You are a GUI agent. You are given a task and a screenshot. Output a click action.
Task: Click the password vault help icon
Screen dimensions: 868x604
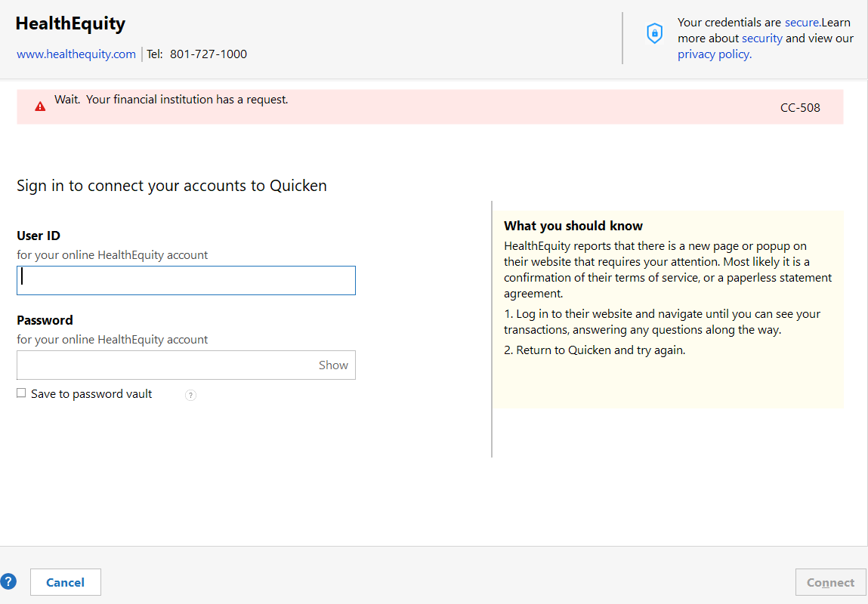190,395
